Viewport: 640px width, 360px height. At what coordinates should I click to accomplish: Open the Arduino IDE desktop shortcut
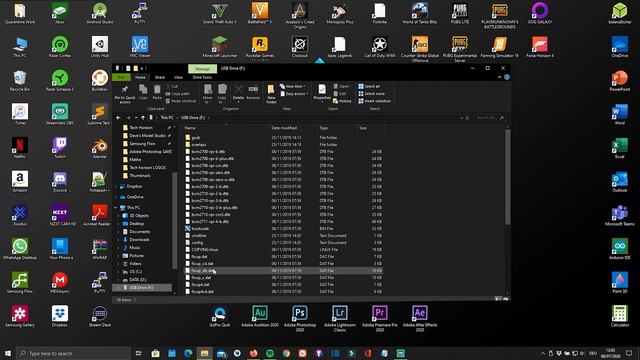coord(620,249)
